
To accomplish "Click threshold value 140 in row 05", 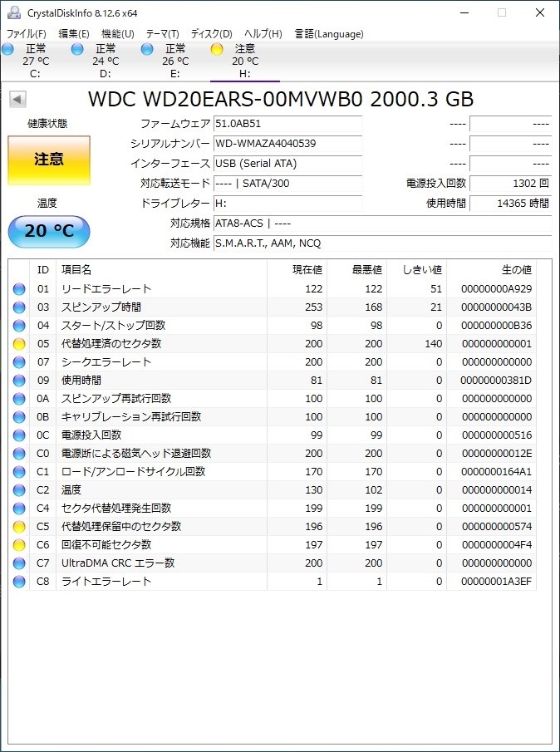I will coord(434,344).
